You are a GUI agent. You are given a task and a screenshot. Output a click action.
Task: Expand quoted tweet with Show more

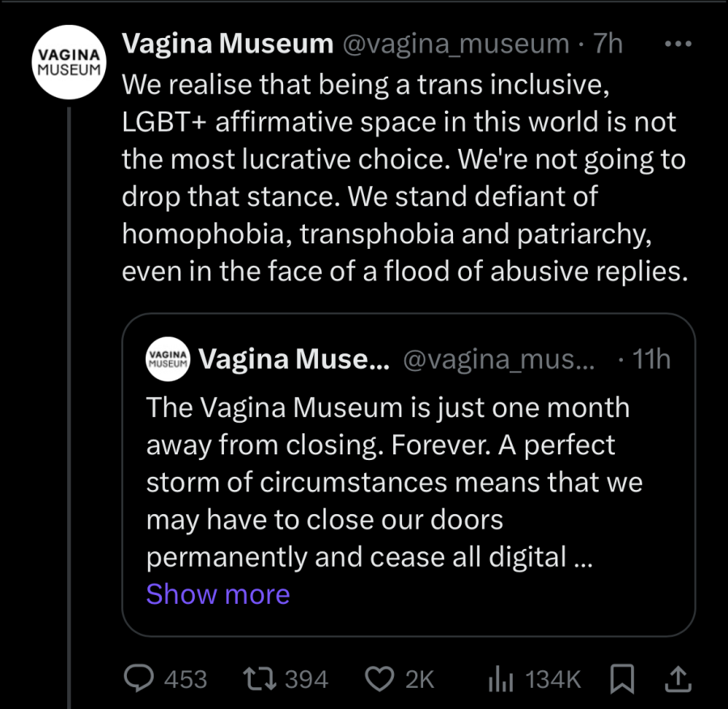click(218, 594)
